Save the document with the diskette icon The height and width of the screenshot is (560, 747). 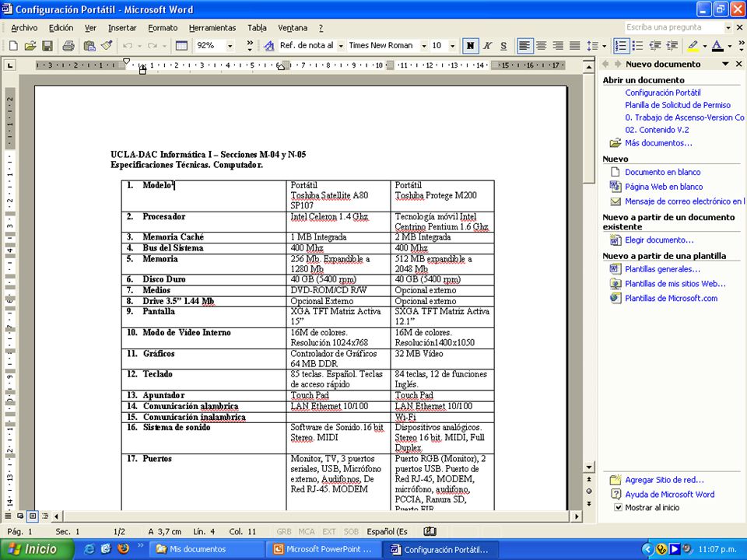[47, 46]
